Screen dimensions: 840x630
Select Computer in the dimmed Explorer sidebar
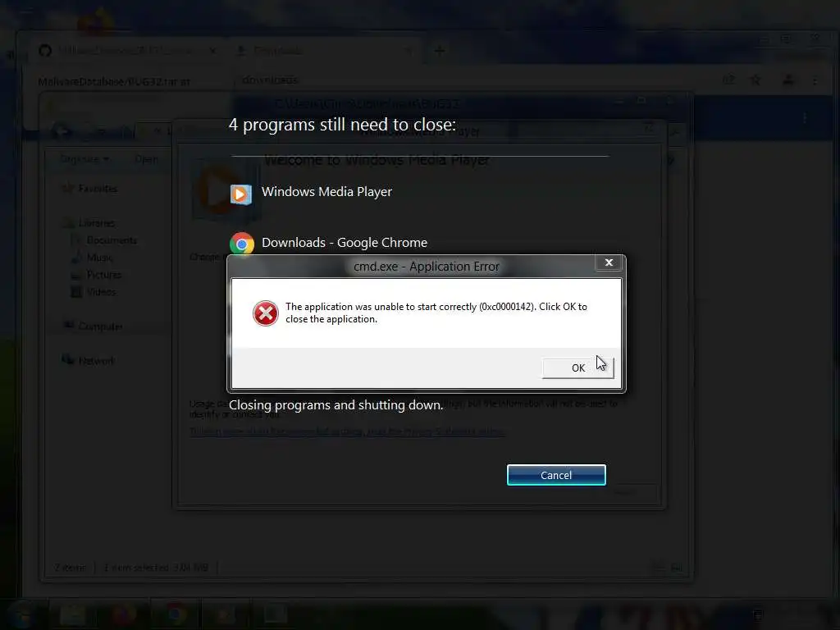pos(99,326)
